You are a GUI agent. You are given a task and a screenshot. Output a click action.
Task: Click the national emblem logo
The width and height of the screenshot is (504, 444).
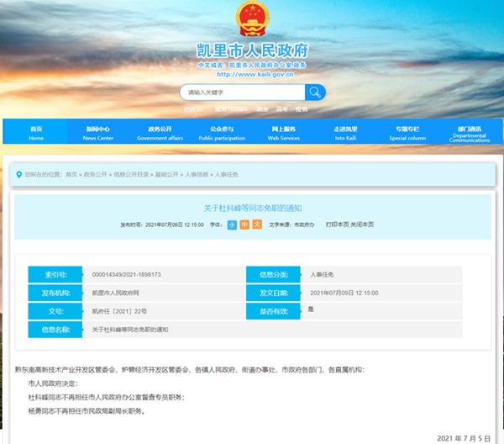(x=250, y=18)
